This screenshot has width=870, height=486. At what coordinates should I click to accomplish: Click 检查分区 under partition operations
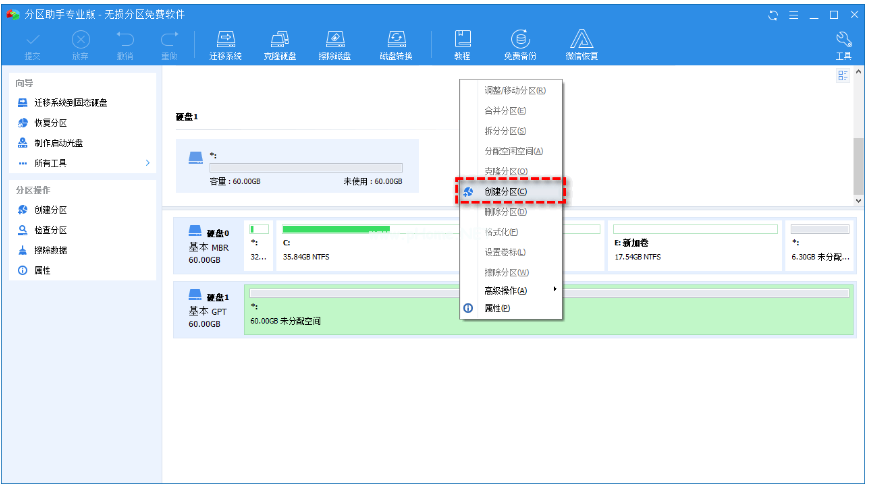tap(51, 230)
